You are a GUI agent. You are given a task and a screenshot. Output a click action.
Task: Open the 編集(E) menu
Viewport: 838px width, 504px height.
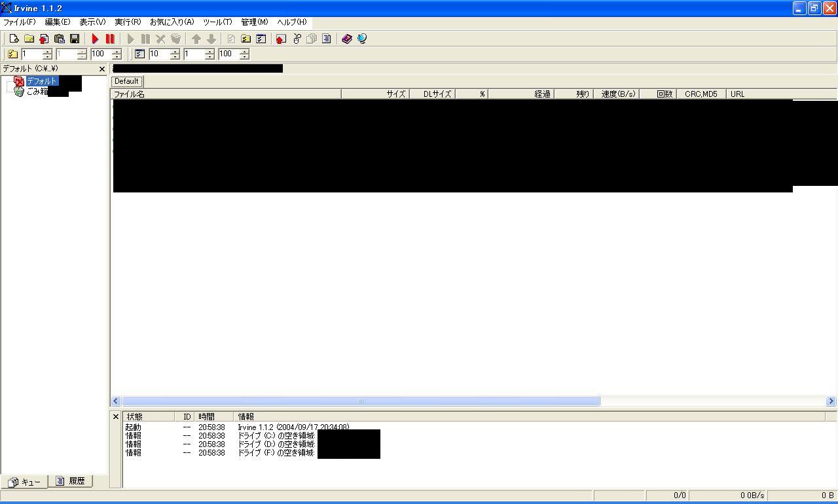click(58, 22)
